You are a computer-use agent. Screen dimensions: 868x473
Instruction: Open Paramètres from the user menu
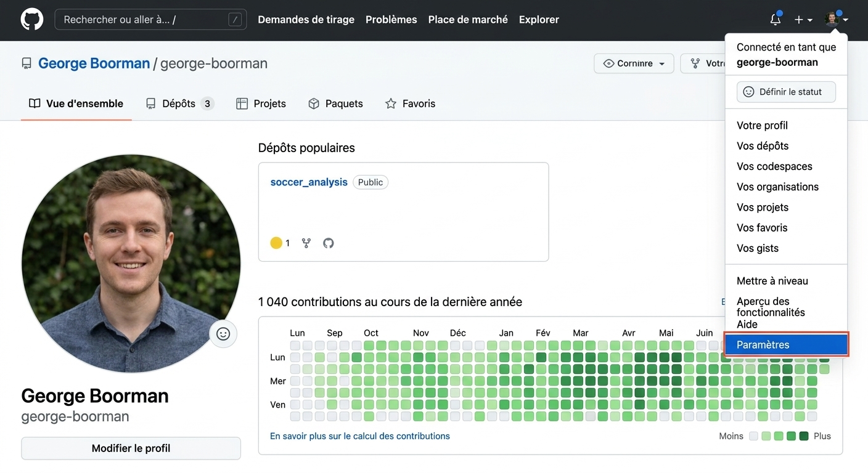[787, 345]
